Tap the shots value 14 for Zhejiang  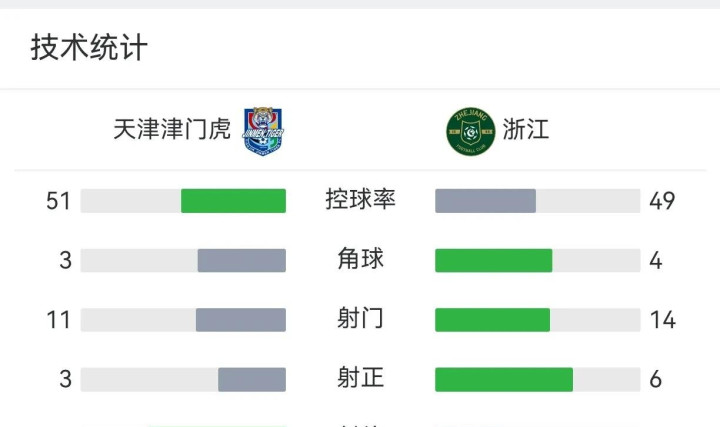[663, 320]
